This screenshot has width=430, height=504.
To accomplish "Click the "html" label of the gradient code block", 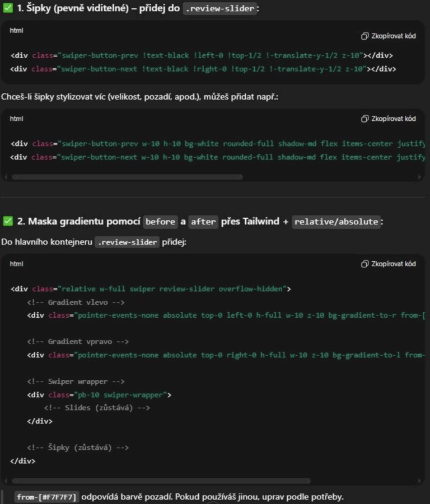I will pyautogui.click(x=16, y=263).
